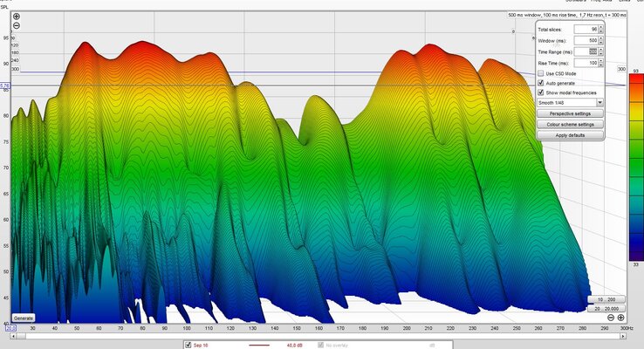Toggle Sep 16 trace checkbox in legend
This screenshot has height=349, width=644.
(188, 345)
